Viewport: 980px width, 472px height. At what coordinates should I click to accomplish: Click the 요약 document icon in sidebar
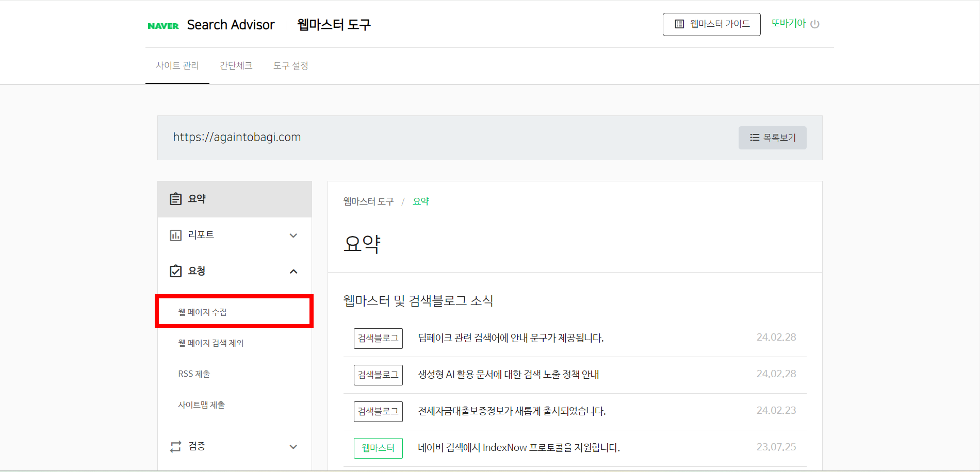[x=175, y=198]
